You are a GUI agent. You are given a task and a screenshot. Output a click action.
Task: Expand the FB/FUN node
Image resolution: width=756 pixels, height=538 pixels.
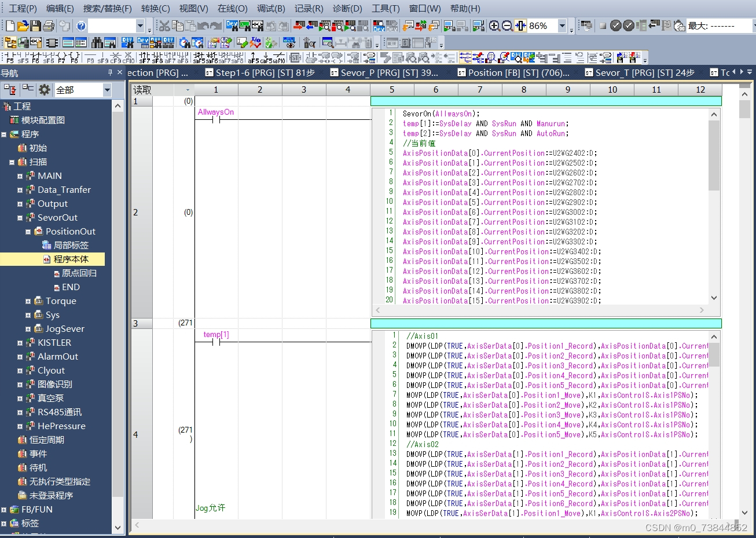(x=3, y=510)
